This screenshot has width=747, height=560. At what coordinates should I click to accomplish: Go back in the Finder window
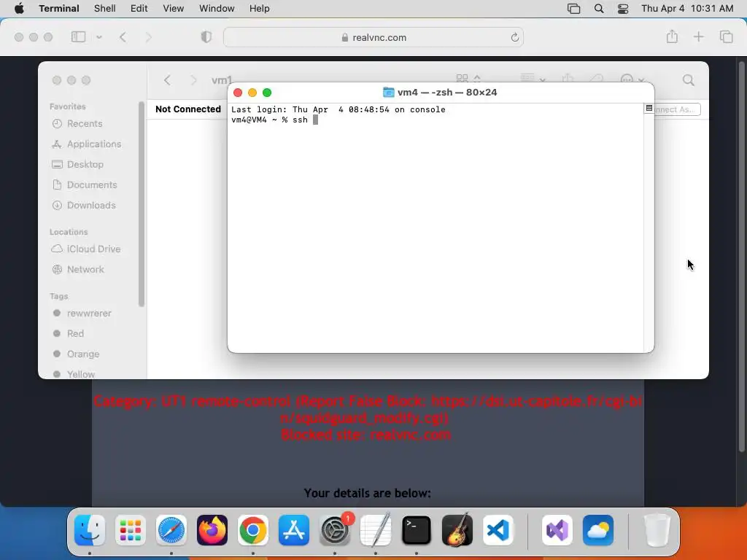[x=167, y=80]
